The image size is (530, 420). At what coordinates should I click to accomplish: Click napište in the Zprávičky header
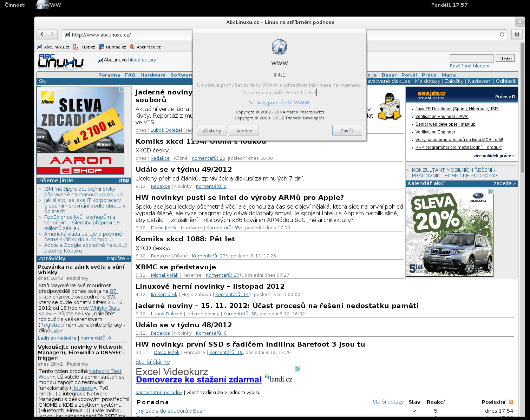coord(118,258)
